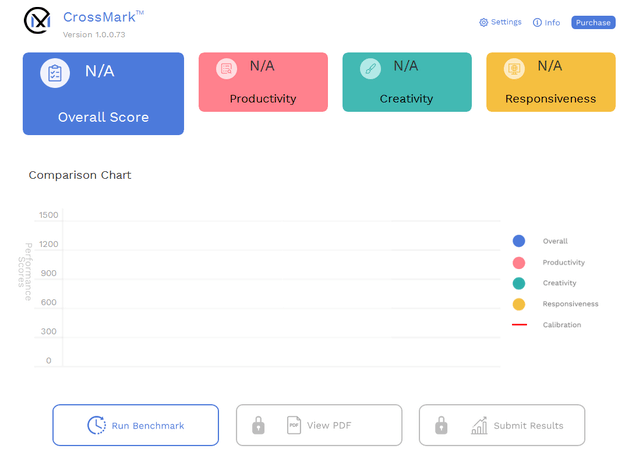639x463 pixels.
Task: Toggle the Productivity legend pink dot
Action: click(519, 262)
